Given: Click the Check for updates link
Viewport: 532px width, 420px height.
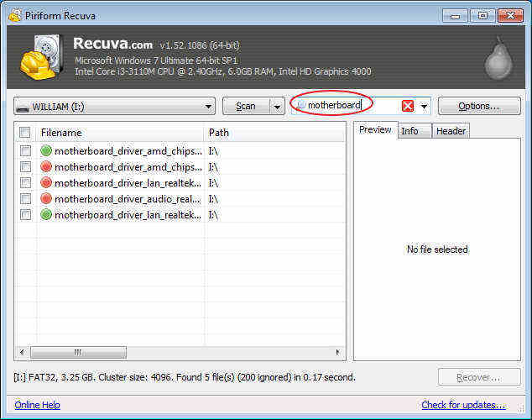Looking at the screenshot, I should tap(463, 405).
